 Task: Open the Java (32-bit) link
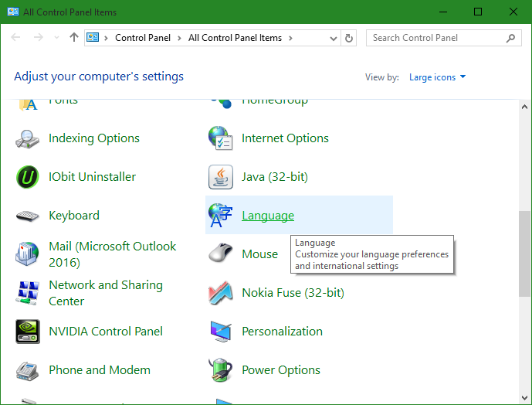point(275,177)
